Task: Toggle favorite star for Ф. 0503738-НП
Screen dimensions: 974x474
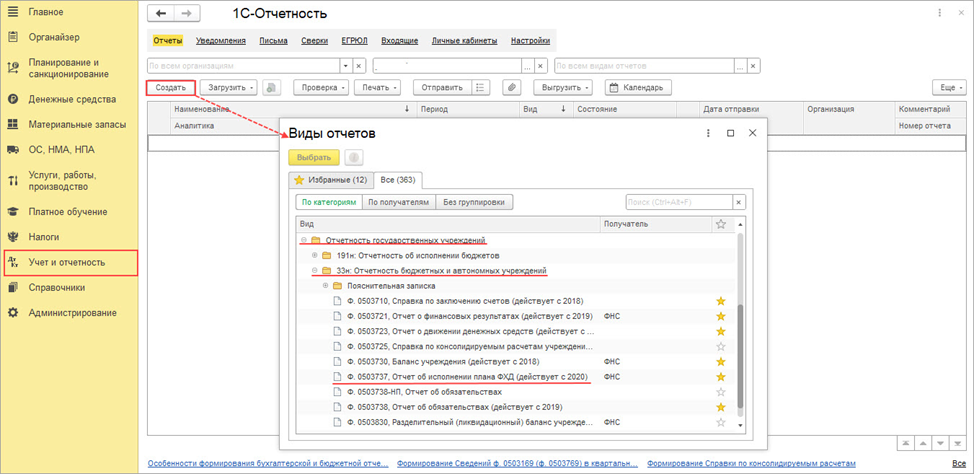Action: click(x=721, y=392)
